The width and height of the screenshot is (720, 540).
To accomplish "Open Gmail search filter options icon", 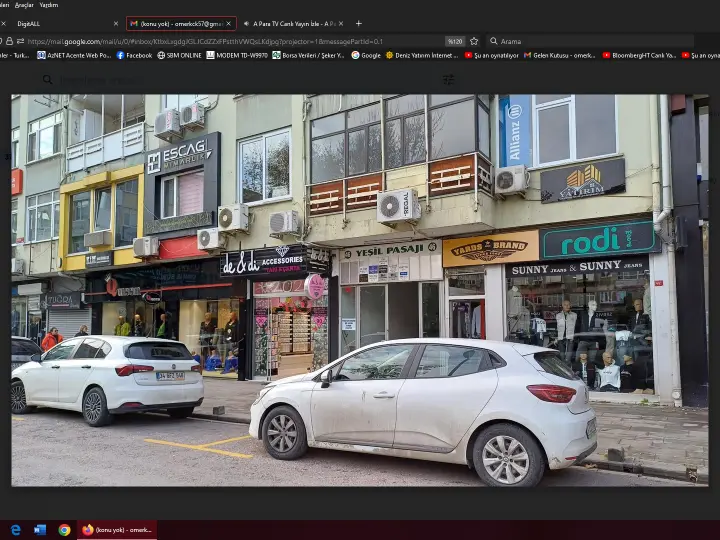I will (448, 80).
